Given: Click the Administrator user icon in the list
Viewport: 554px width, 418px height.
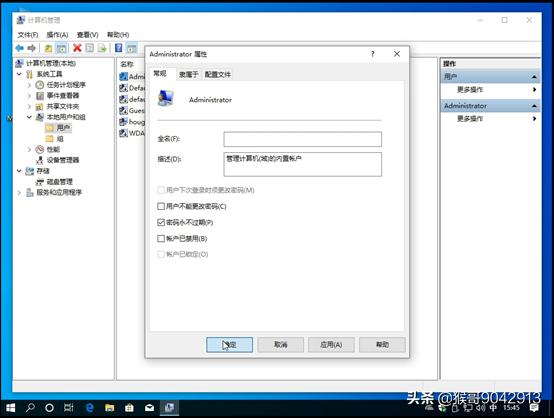Looking at the screenshot, I should [123, 76].
